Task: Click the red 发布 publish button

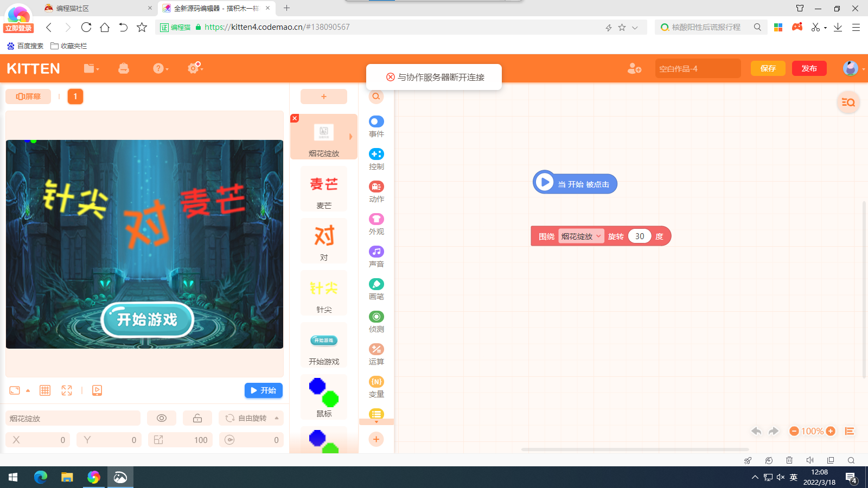Action: pos(809,68)
